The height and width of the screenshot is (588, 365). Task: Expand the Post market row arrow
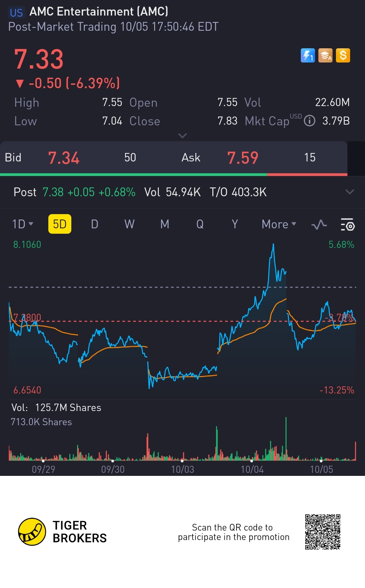(350, 192)
